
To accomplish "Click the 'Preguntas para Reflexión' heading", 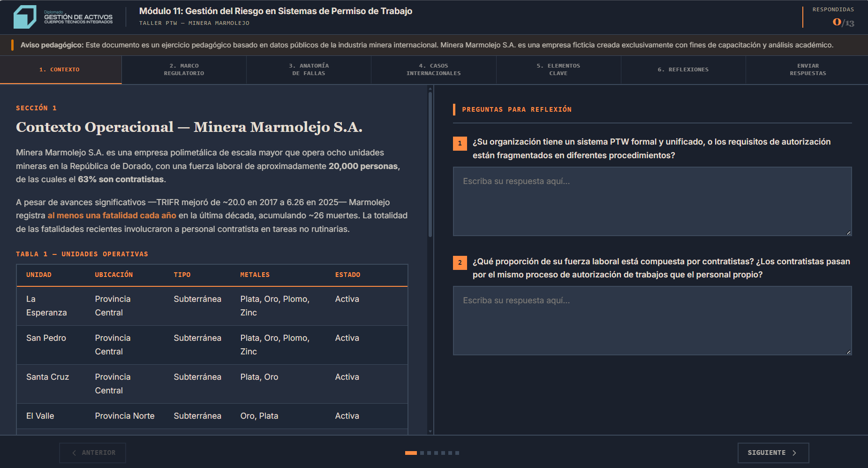I will [x=517, y=109].
